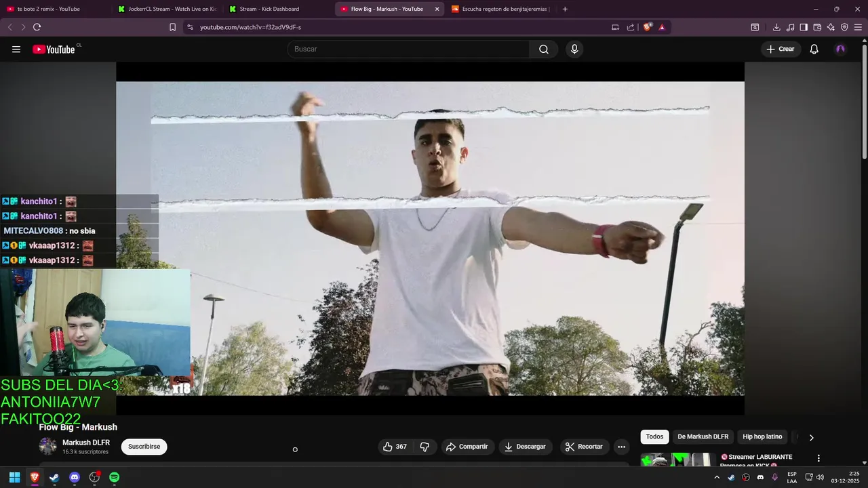Open volume control in system tray
Image resolution: width=868 pixels, height=488 pixels.
(820, 477)
